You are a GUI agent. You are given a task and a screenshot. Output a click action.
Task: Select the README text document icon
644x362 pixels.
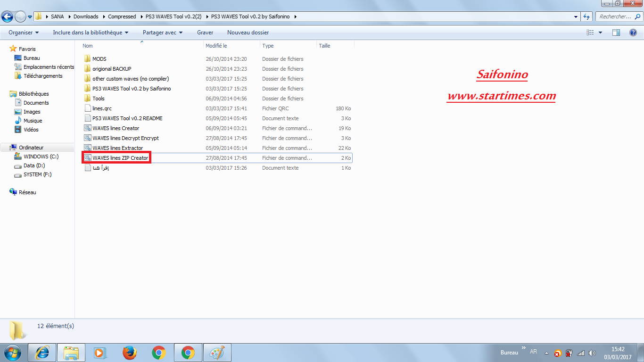click(x=87, y=118)
